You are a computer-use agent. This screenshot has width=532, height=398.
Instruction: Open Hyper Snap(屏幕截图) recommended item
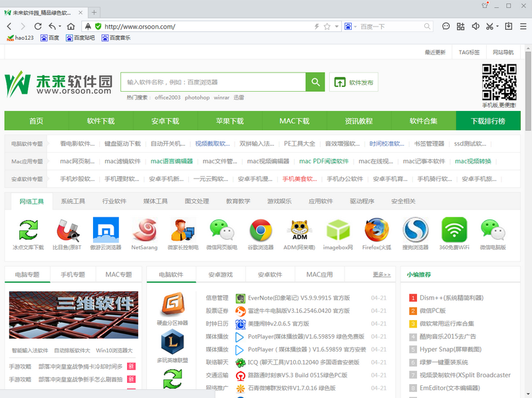click(x=451, y=349)
